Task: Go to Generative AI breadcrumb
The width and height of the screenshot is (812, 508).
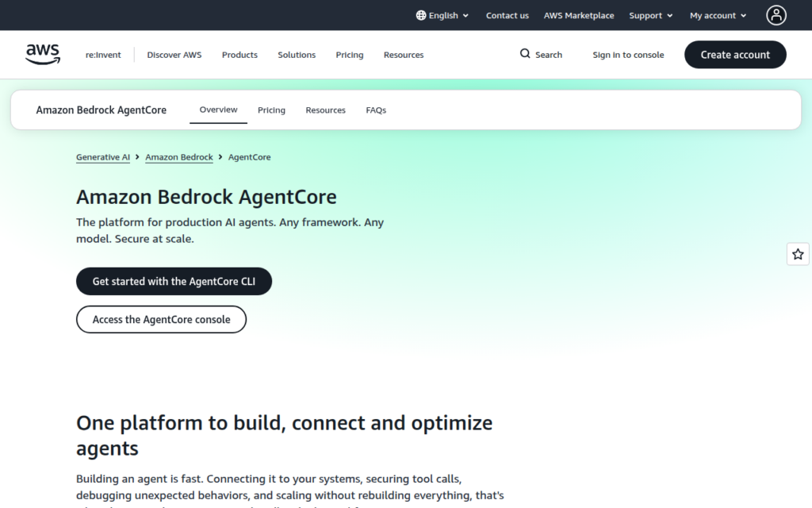Action: 102,157
